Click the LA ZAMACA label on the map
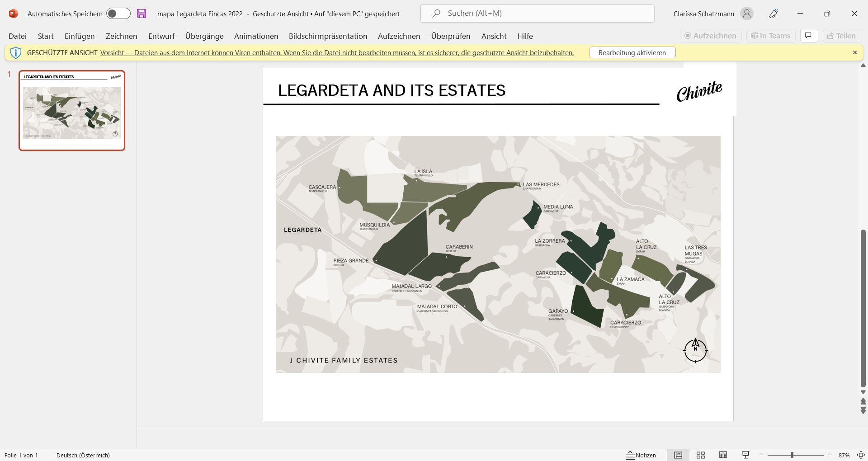 click(x=631, y=279)
